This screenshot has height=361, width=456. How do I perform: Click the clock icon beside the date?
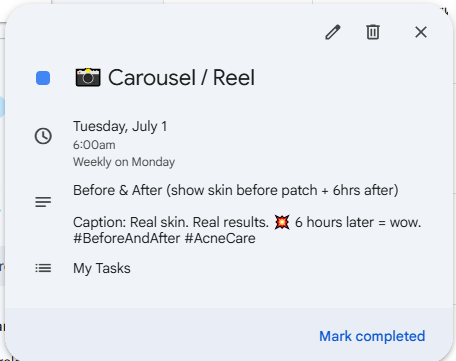click(x=43, y=136)
